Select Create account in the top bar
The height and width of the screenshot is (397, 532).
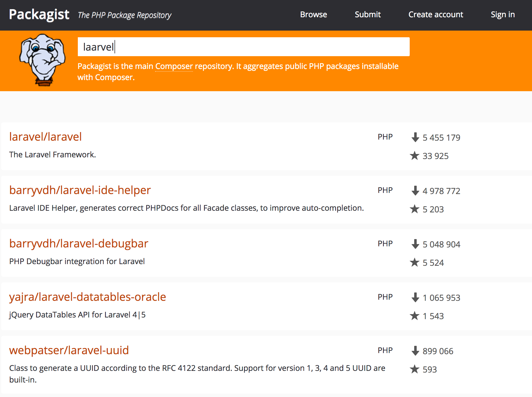tap(436, 14)
